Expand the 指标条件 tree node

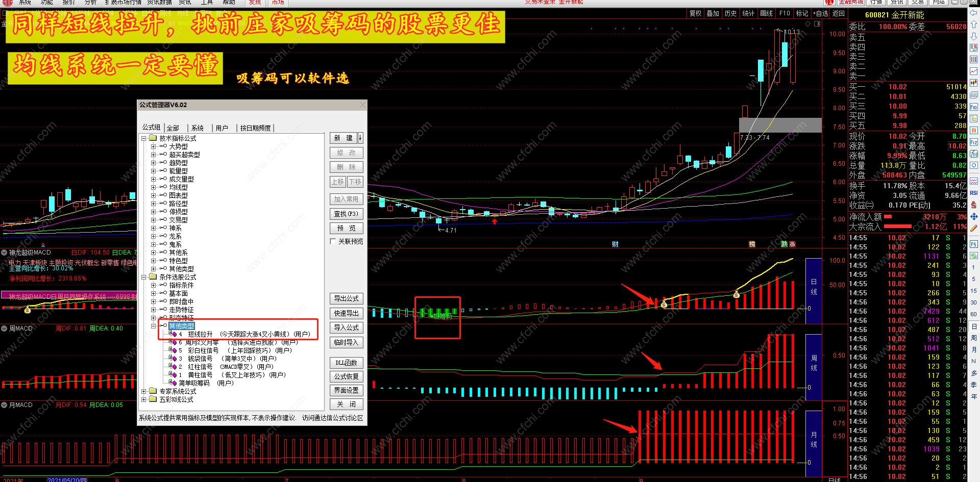(153, 285)
